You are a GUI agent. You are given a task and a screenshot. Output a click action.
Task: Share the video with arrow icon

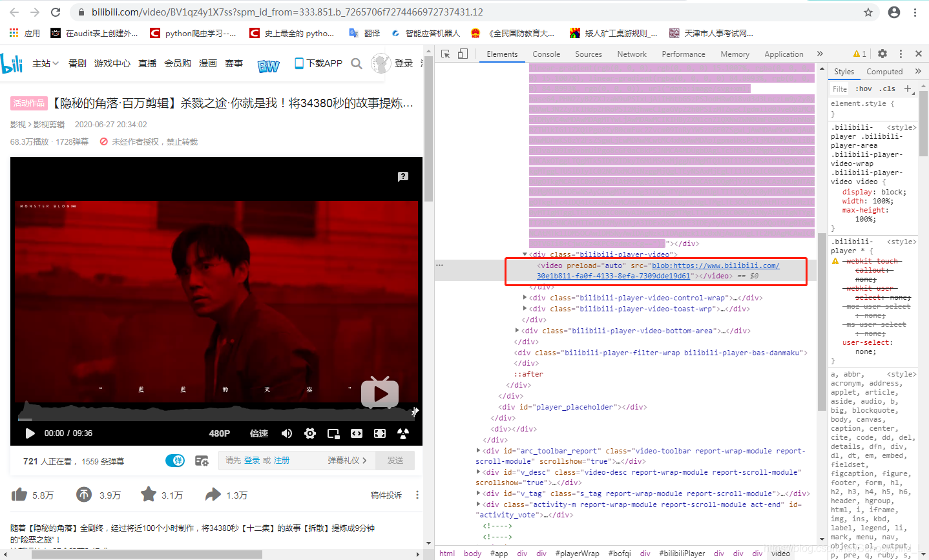pyautogui.click(x=213, y=495)
